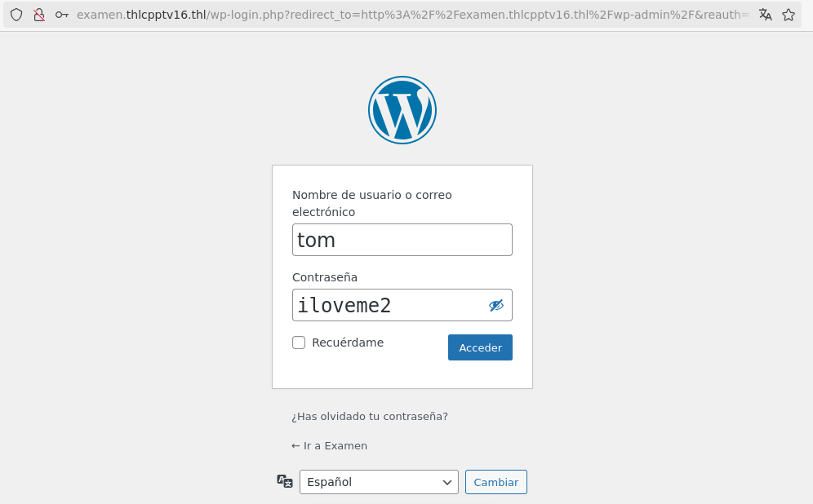The height and width of the screenshot is (504, 813).
Task: Hide the password with the eye icon
Action: [x=496, y=306]
